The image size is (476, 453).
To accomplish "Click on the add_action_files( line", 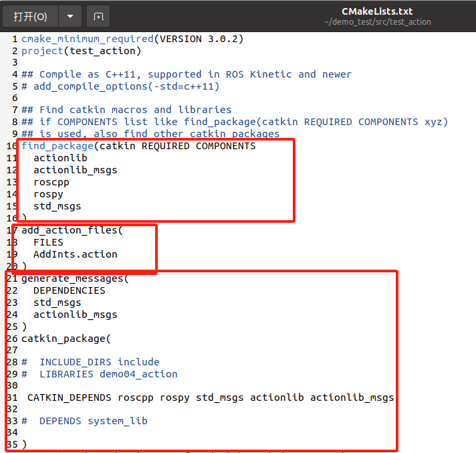I will pos(72,230).
